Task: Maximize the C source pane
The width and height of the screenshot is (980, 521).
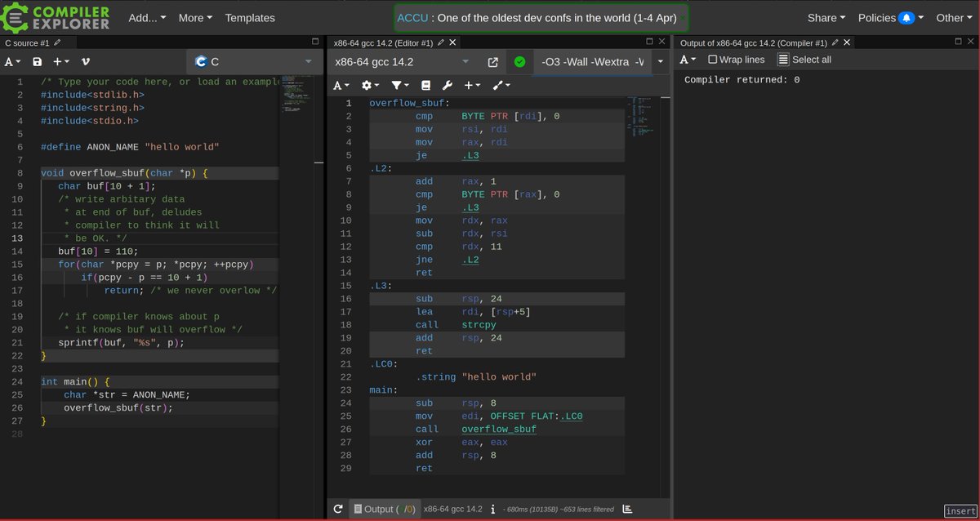Action: point(315,41)
